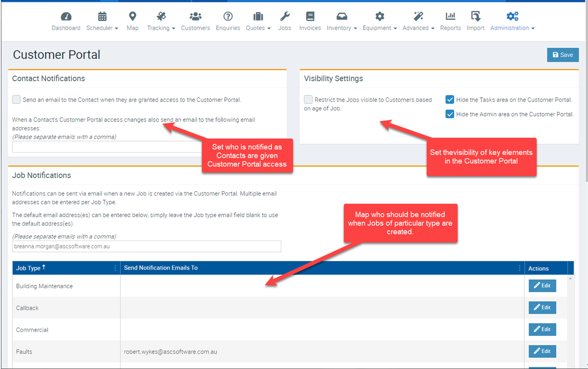Viewport: 588px width, 369px height.
Task: Click the Jobs wrench icon
Action: pos(285,17)
